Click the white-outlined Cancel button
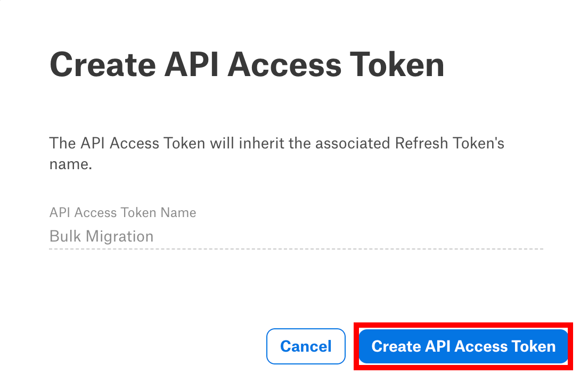Screen dimensions: 588x382 pyautogui.click(x=306, y=346)
